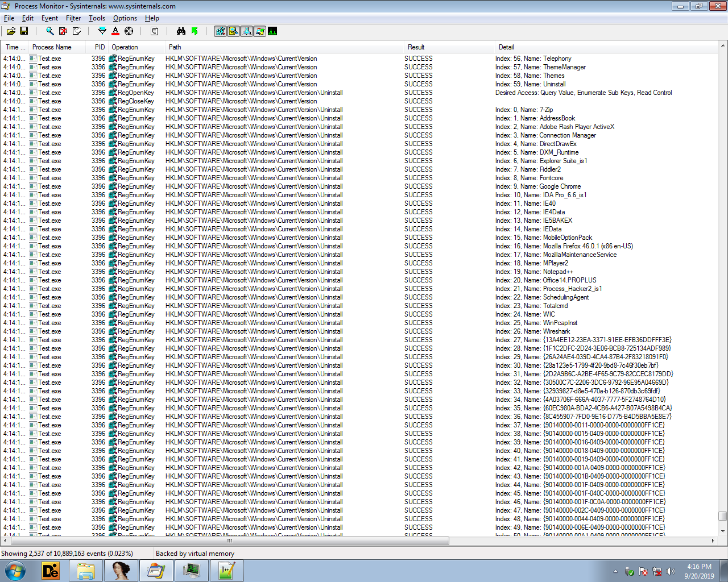Select the row with Name: Google Chrome

tap(359, 186)
